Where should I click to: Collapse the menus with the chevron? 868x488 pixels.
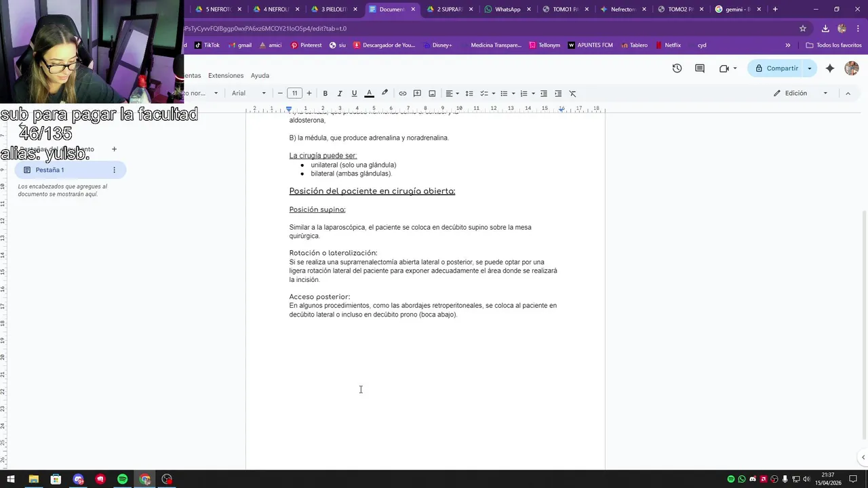coord(848,94)
